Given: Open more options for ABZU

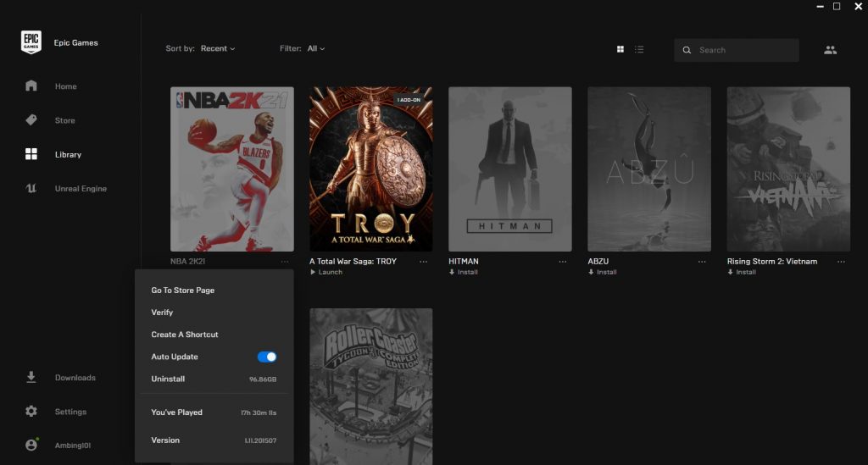Looking at the screenshot, I should pyautogui.click(x=702, y=262).
